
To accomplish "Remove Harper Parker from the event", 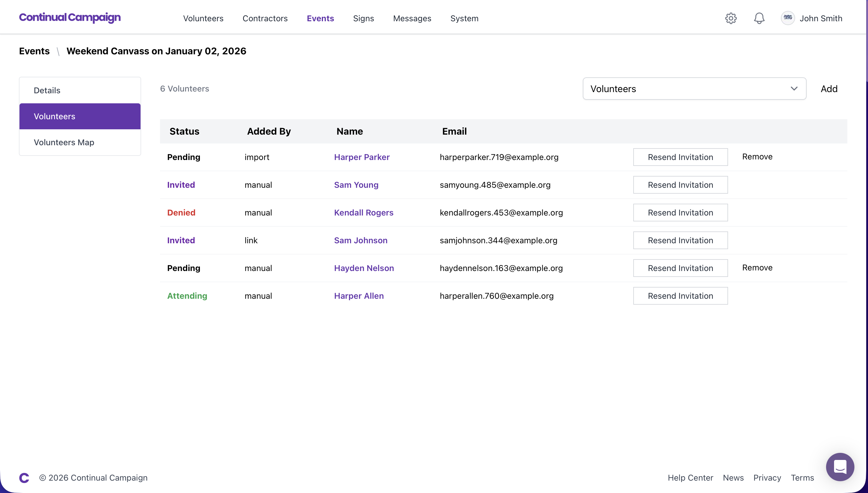I will click(x=757, y=156).
